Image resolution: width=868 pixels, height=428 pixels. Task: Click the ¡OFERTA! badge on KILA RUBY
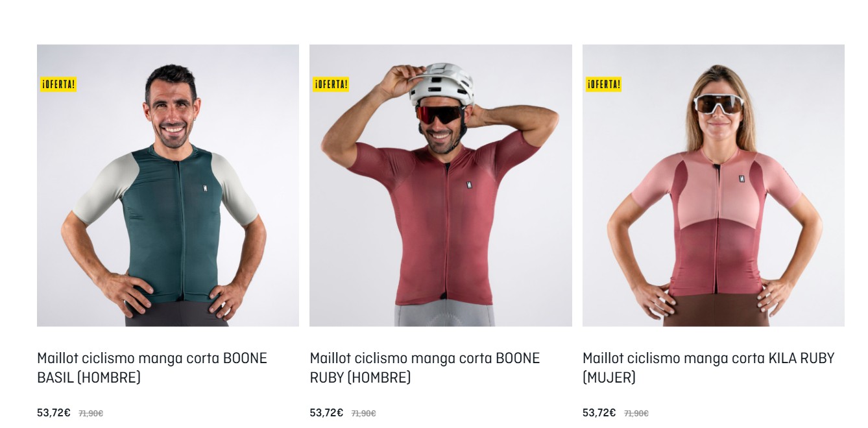click(x=604, y=84)
